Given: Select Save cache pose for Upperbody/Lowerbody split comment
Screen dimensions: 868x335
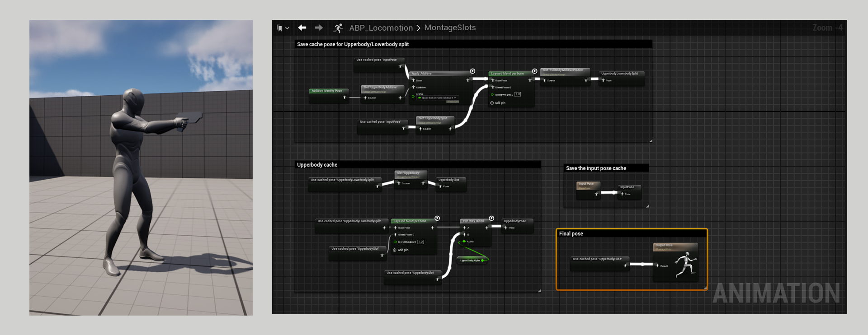Looking at the screenshot, I should [x=473, y=44].
